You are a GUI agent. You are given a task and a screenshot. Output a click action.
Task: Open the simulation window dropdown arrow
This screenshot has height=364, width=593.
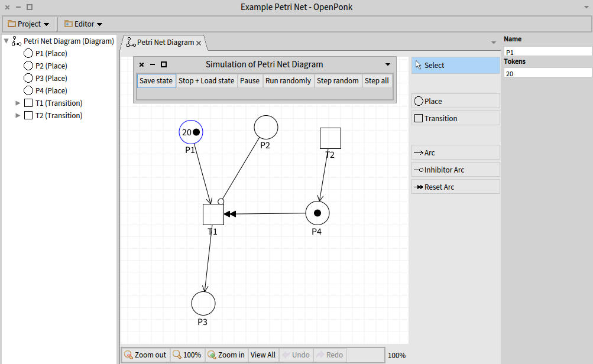(x=388, y=64)
